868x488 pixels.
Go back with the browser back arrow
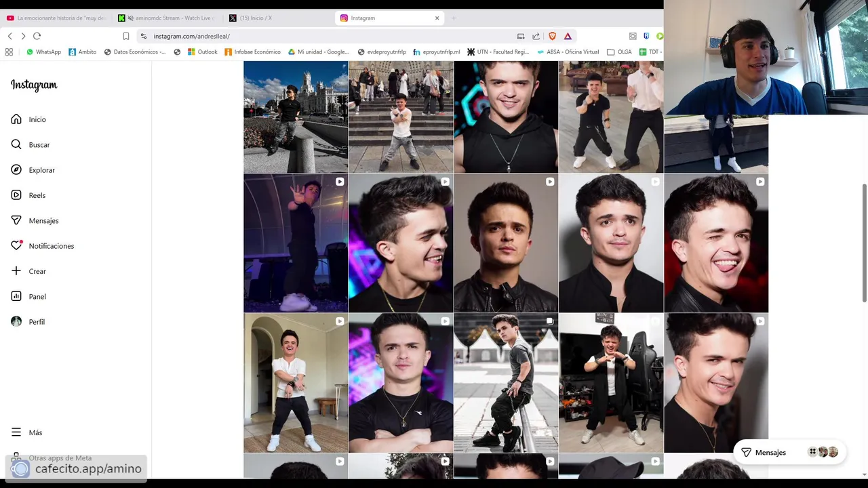(x=9, y=36)
